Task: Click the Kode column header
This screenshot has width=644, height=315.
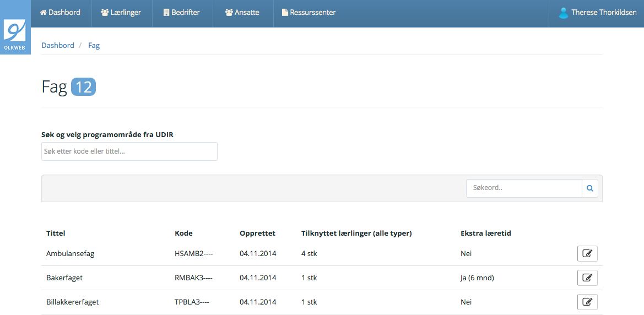Action: [183, 233]
